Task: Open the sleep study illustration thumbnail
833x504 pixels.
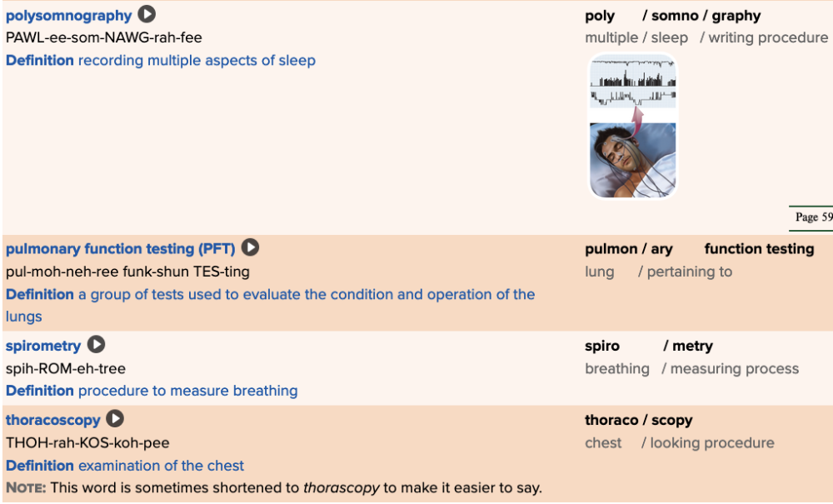Action: (x=633, y=127)
